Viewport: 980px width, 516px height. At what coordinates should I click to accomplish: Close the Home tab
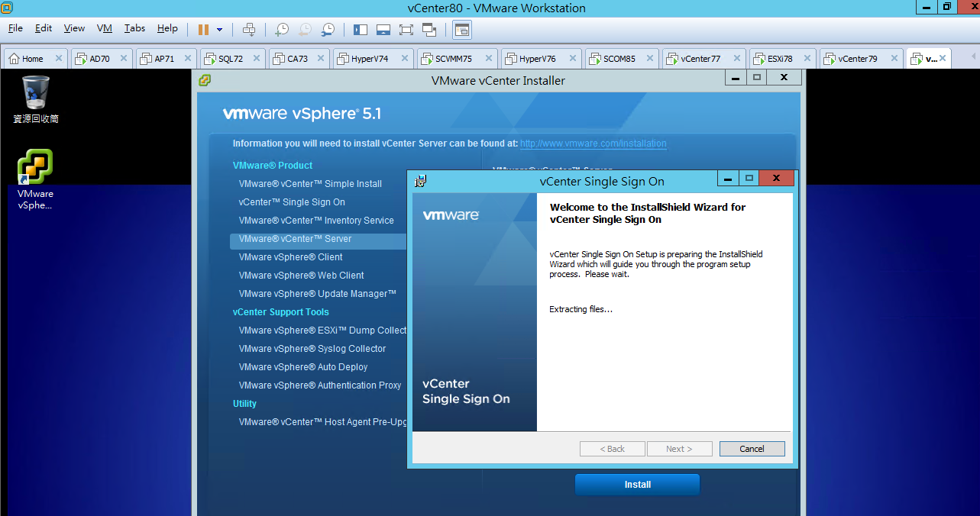coord(59,59)
